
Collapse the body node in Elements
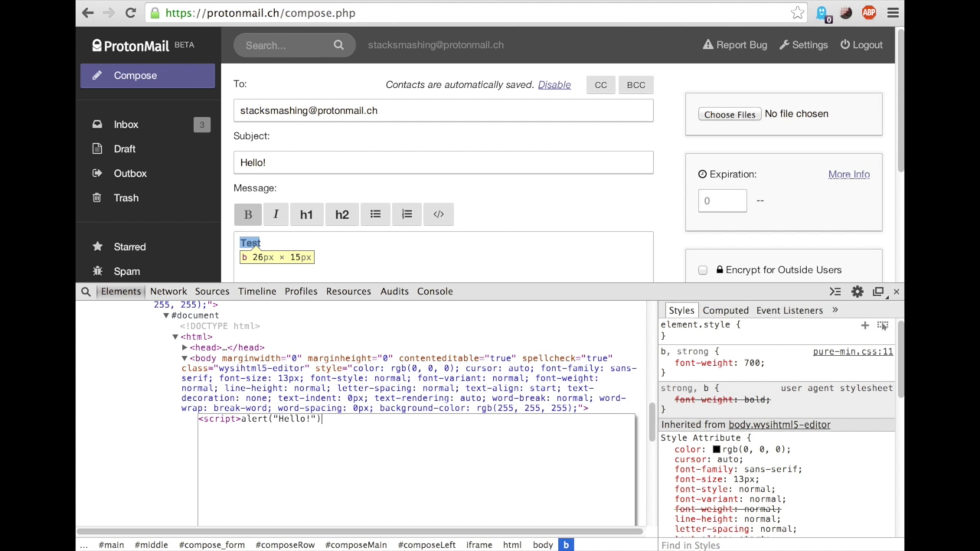click(185, 358)
